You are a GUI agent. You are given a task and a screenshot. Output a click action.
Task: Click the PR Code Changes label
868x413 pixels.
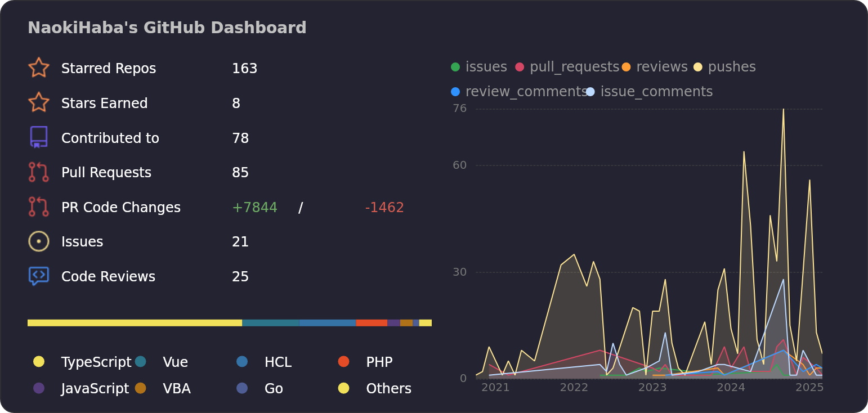click(x=121, y=208)
